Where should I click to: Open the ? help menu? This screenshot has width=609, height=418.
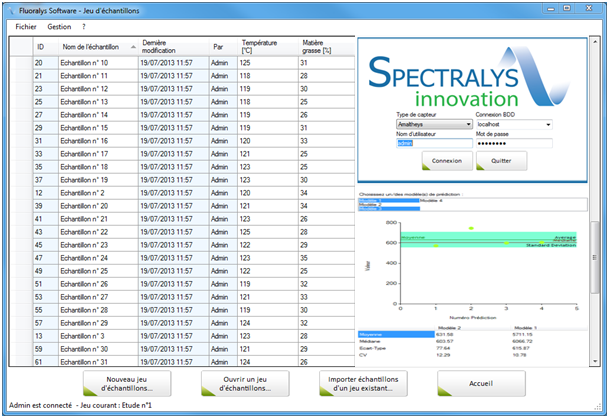click(84, 26)
